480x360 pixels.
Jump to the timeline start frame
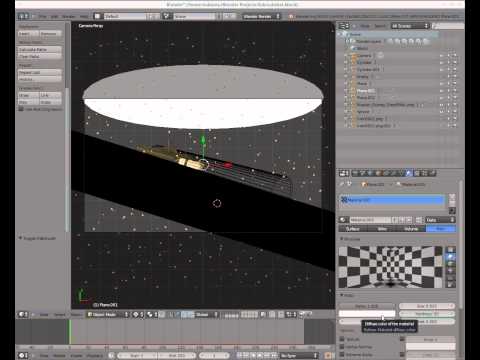point(240,355)
